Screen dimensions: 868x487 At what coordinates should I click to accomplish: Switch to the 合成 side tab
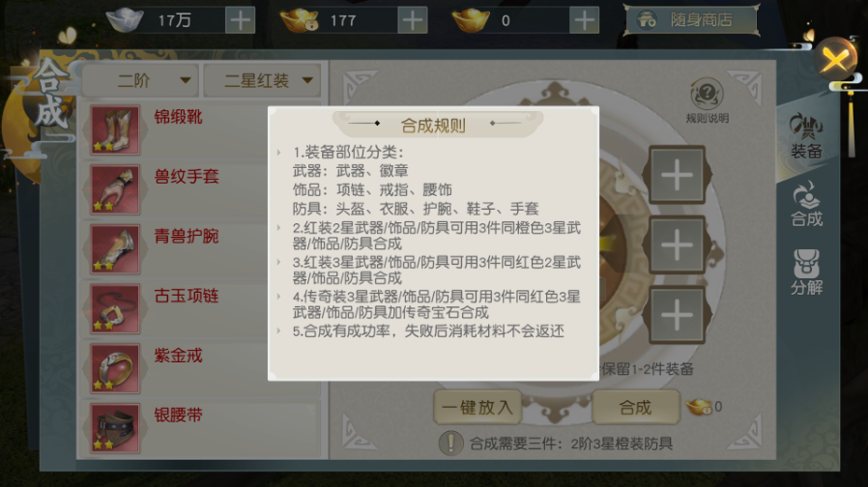pyautogui.click(x=806, y=204)
